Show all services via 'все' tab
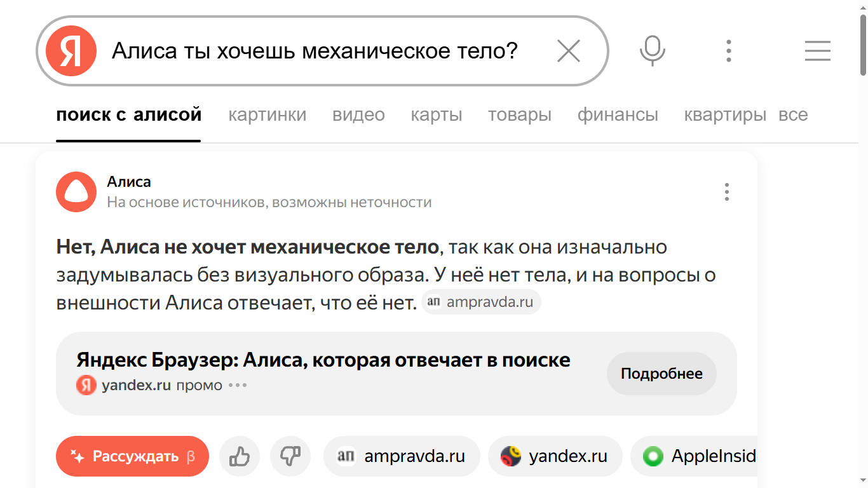Viewport: 868px width, 488px height. pyautogui.click(x=793, y=115)
